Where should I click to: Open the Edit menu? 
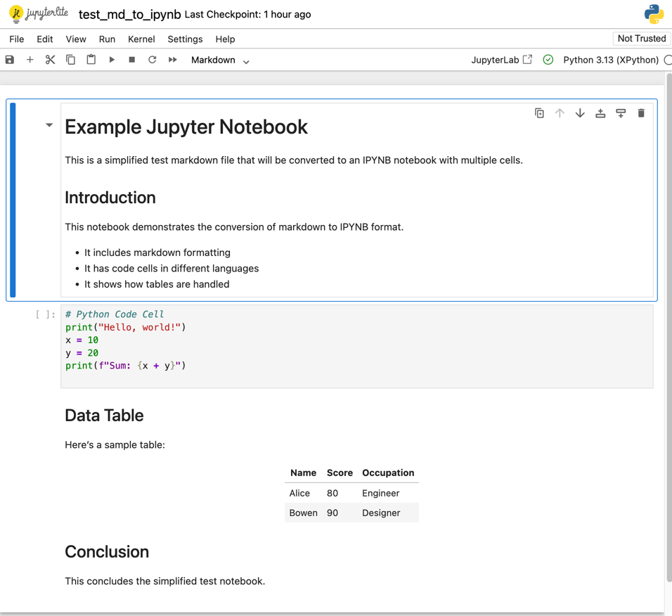coord(44,39)
